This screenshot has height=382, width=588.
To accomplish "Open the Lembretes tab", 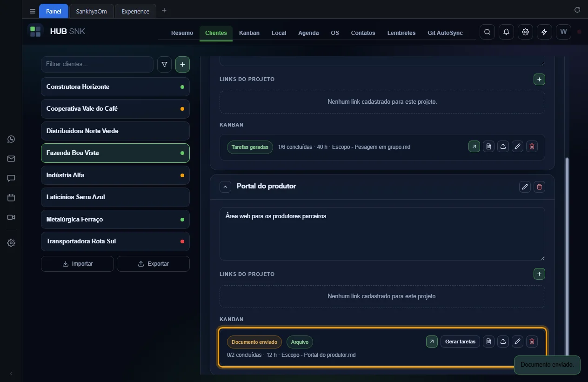I will point(401,33).
